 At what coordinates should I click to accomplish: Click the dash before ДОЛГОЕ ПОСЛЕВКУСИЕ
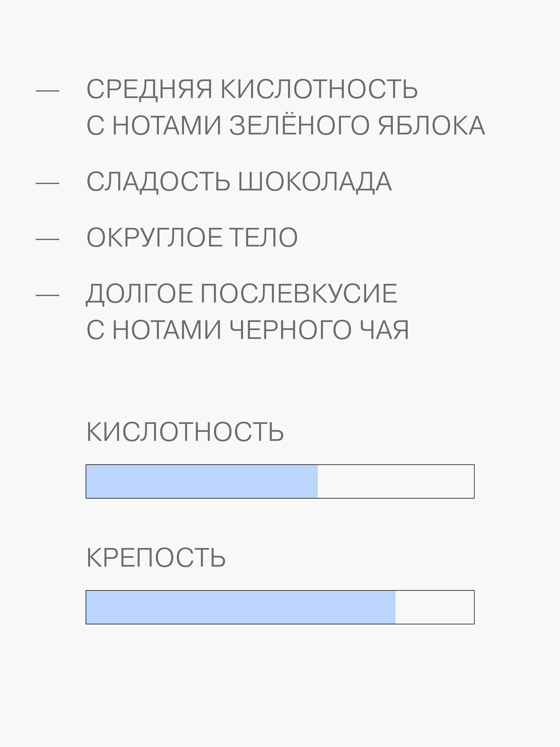click(x=47, y=295)
